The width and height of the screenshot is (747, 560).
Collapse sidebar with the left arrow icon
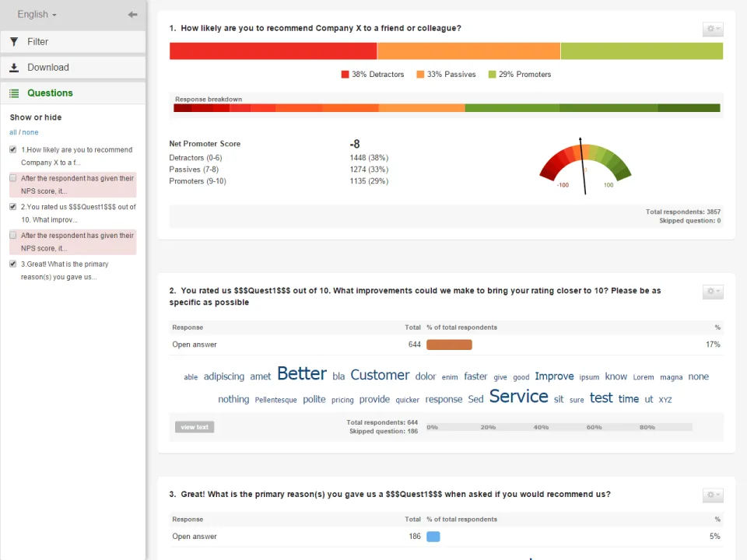click(132, 14)
